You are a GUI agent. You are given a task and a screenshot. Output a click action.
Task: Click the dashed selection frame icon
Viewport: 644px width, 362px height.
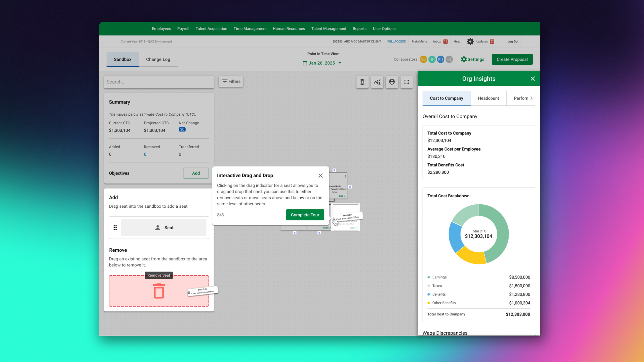tap(362, 82)
